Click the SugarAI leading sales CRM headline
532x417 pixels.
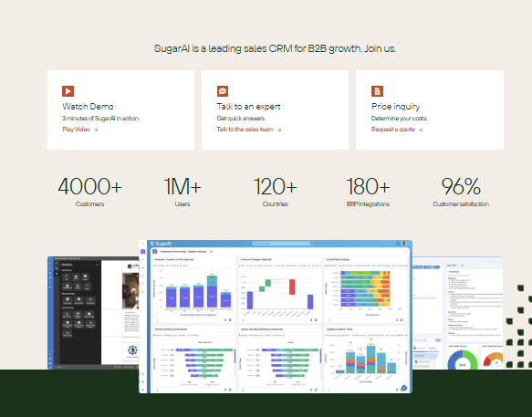(276, 48)
